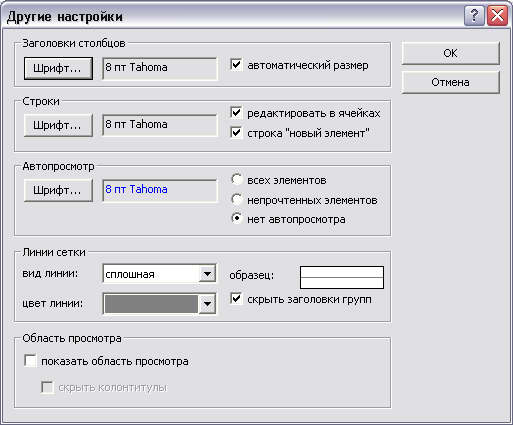Confirm settings with the OK button
The image size is (513, 425).
click(450, 53)
